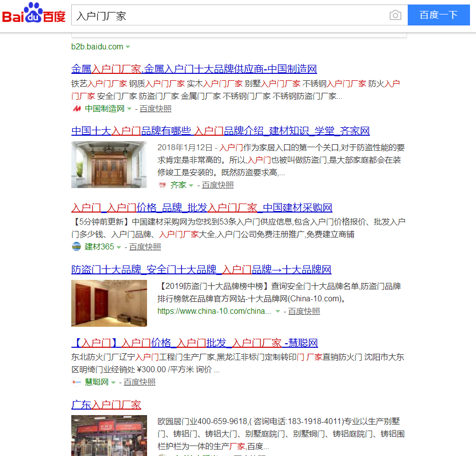Screen dimensions: 476x456
Task: Open 百度快照 for china-10.com result
Action: (304, 311)
